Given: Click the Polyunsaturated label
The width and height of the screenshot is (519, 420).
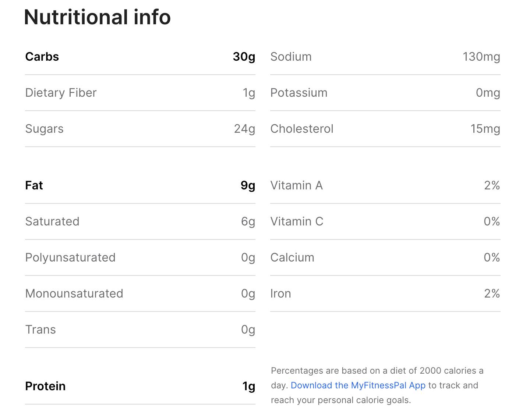Looking at the screenshot, I should pos(70,257).
